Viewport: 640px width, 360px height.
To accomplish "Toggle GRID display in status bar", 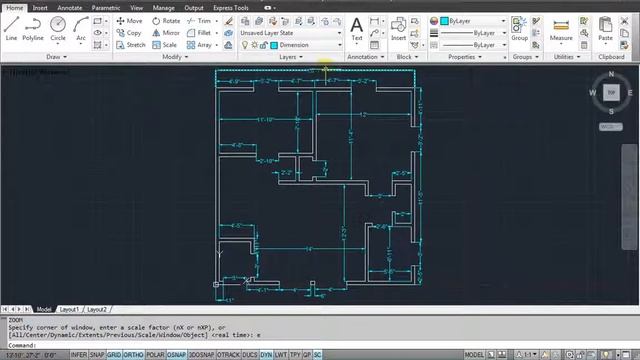I will click(114, 355).
